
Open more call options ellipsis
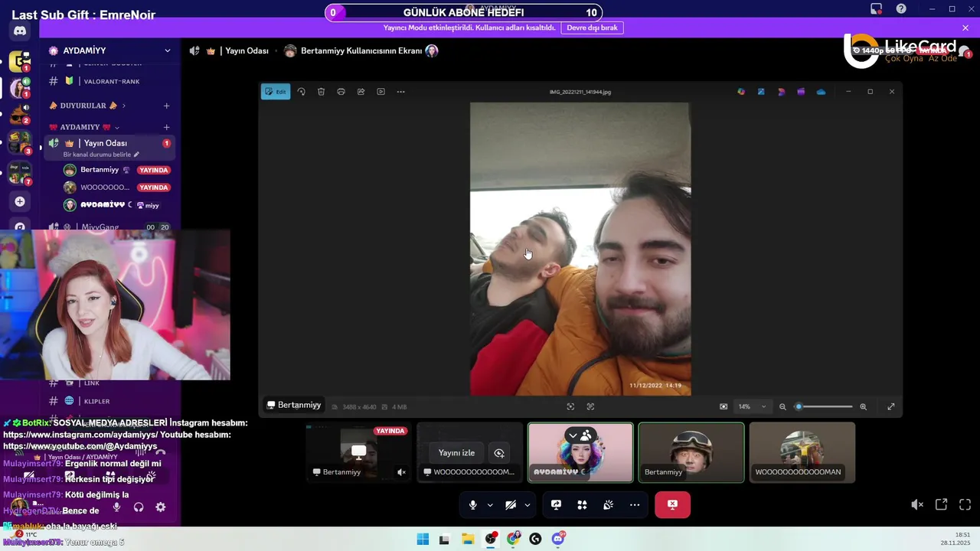[635, 505]
